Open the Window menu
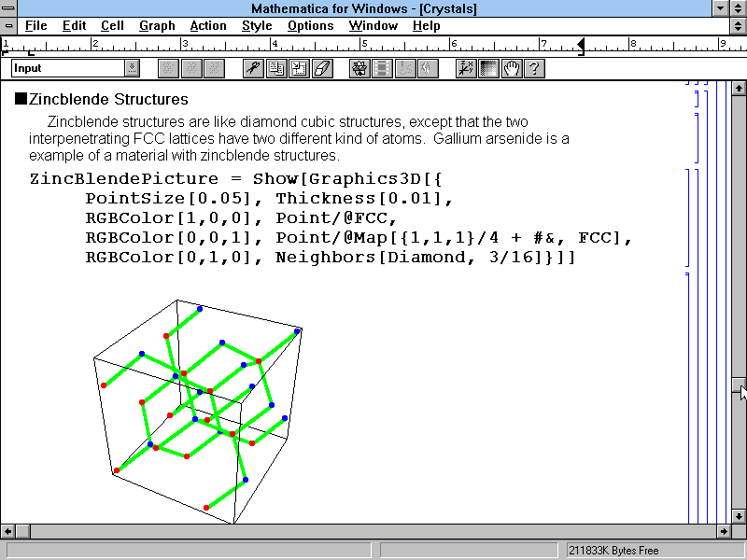Viewport: 747px width, 560px height. (x=373, y=26)
